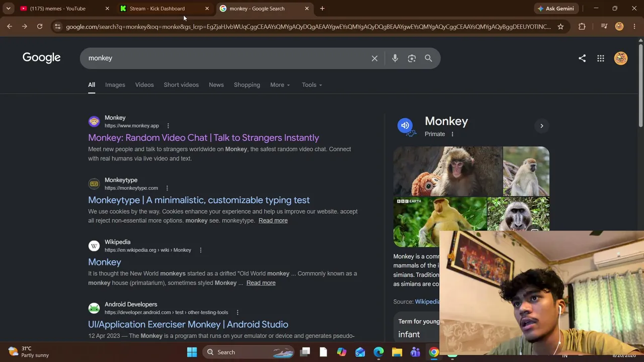Viewport: 644px width, 362px height.
Task: Open the grey vervet monkey image
Action: [526, 171]
